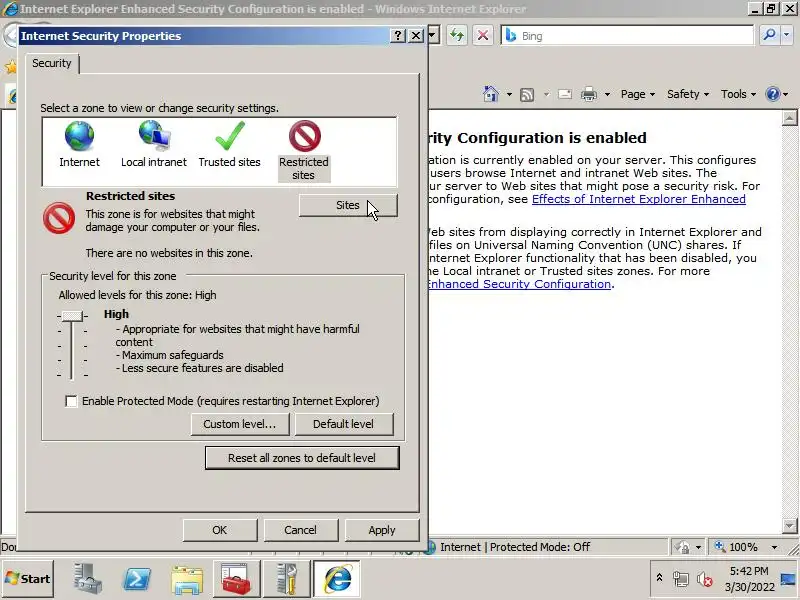Viewport: 800px width, 600px height.
Task: Open the Tools menu
Action: point(738,94)
